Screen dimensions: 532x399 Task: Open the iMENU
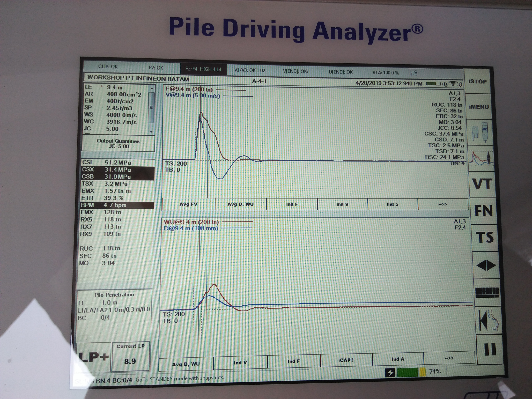tap(479, 107)
